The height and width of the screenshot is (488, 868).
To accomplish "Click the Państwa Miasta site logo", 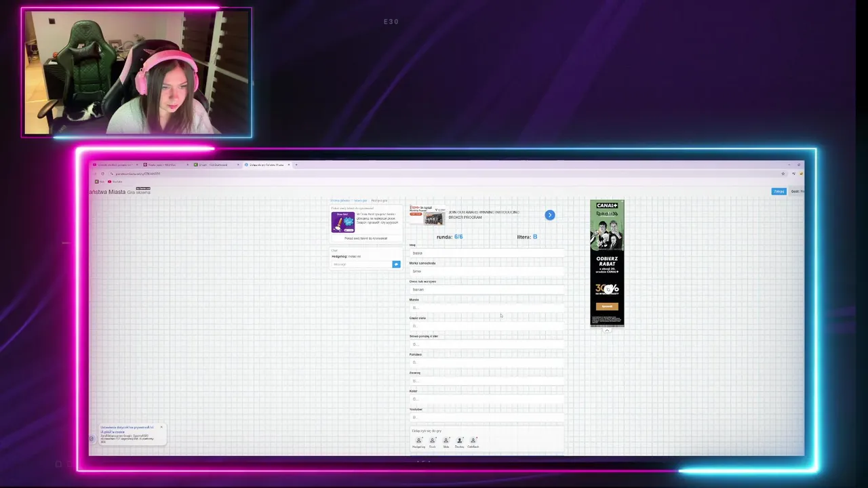I will 119,192.
